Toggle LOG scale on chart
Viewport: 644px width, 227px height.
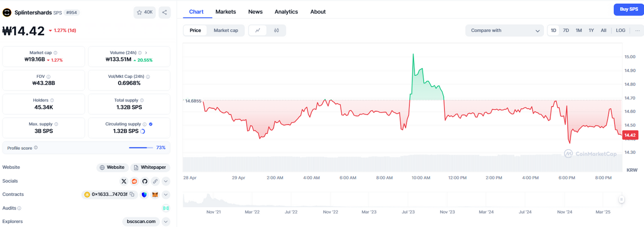[621, 31]
